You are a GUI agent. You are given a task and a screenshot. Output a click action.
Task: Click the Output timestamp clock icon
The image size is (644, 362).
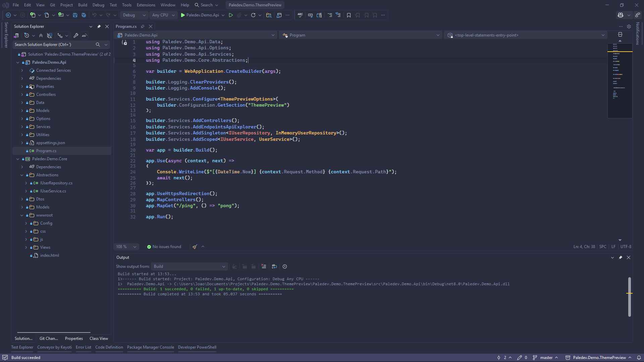[285, 266]
